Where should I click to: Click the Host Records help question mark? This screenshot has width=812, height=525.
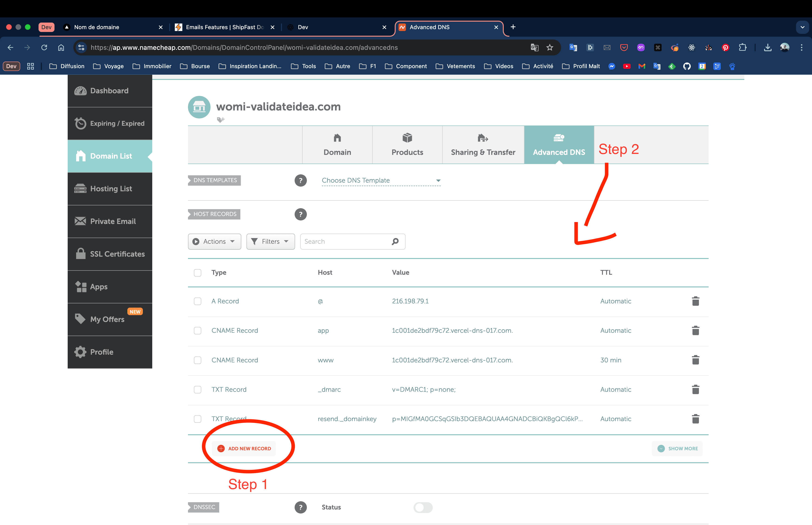300,214
